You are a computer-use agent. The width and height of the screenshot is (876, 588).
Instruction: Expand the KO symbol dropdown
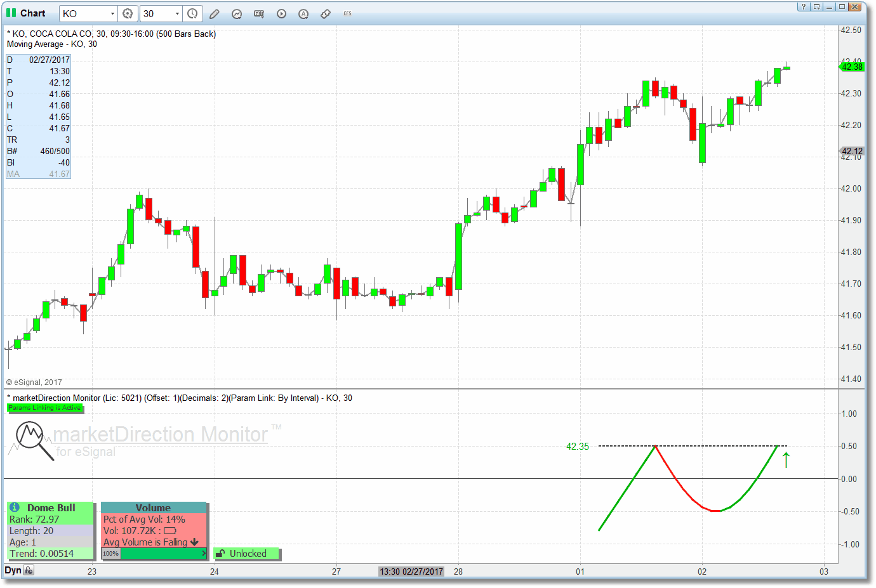pyautogui.click(x=112, y=13)
